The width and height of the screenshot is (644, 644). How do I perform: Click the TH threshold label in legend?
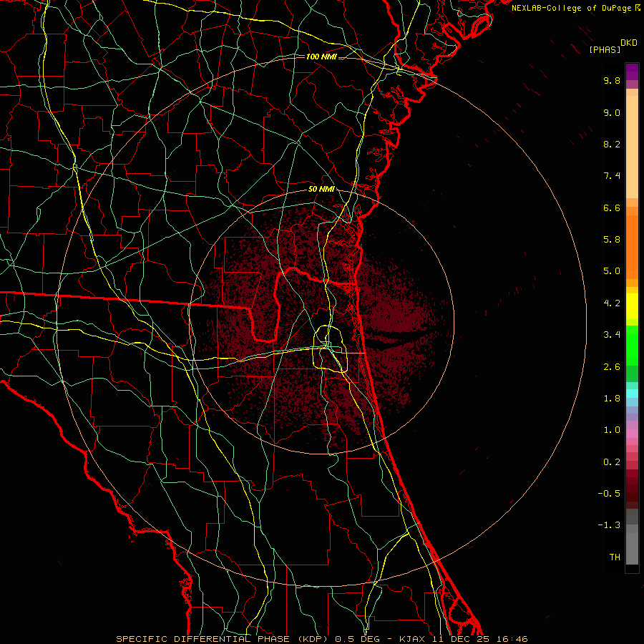[614, 557]
